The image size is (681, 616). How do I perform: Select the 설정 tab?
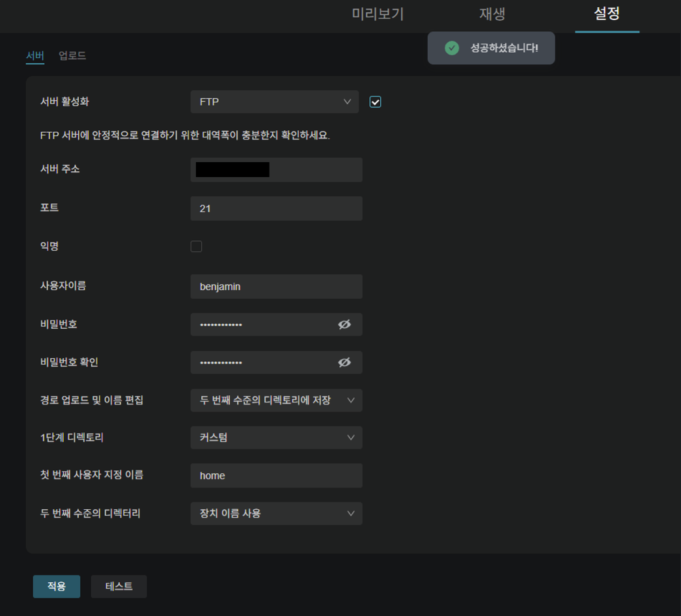click(607, 14)
